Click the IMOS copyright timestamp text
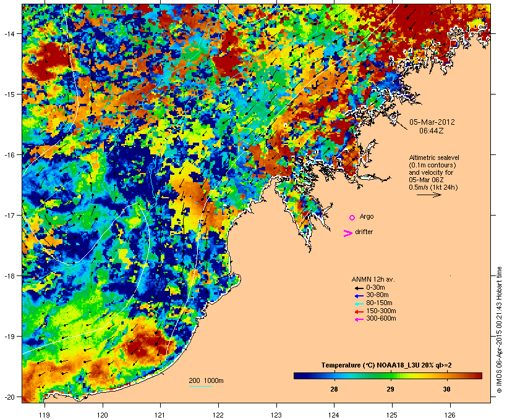The height and width of the screenshot is (420, 507). pos(499,330)
